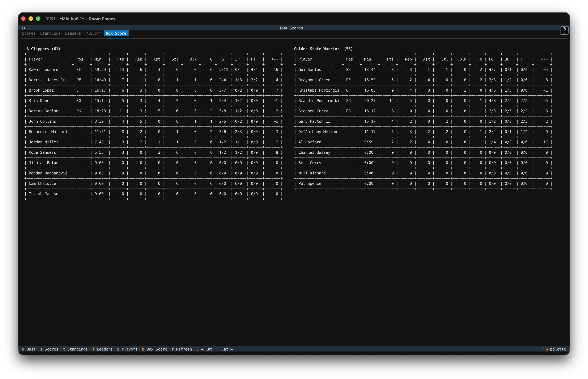This screenshot has width=588, height=379.
Task: Click Gary Payton II in Warriors table
Action: click(x=314, y=121)
